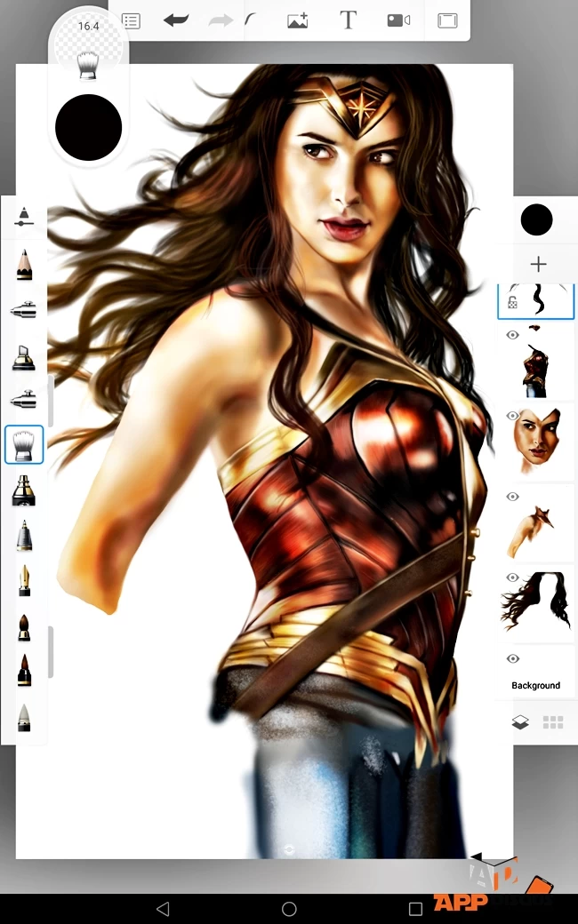Select the face layer thumbnail

click(537, 441)
